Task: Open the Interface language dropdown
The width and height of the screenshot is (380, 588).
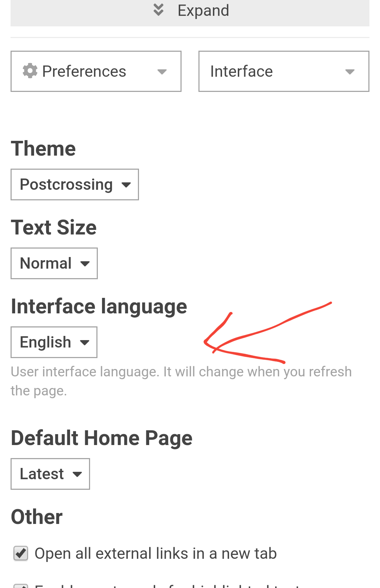Action: click(54, 342)
